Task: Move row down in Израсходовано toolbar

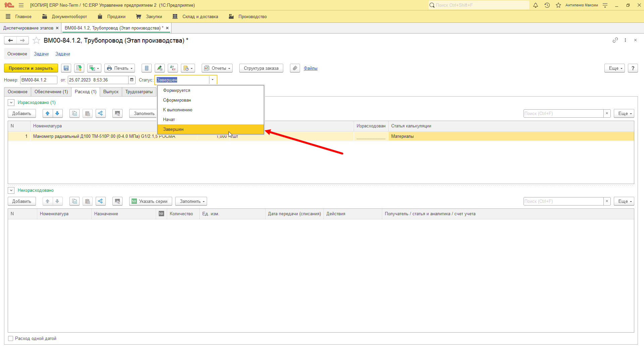Action: click(57, 113)
